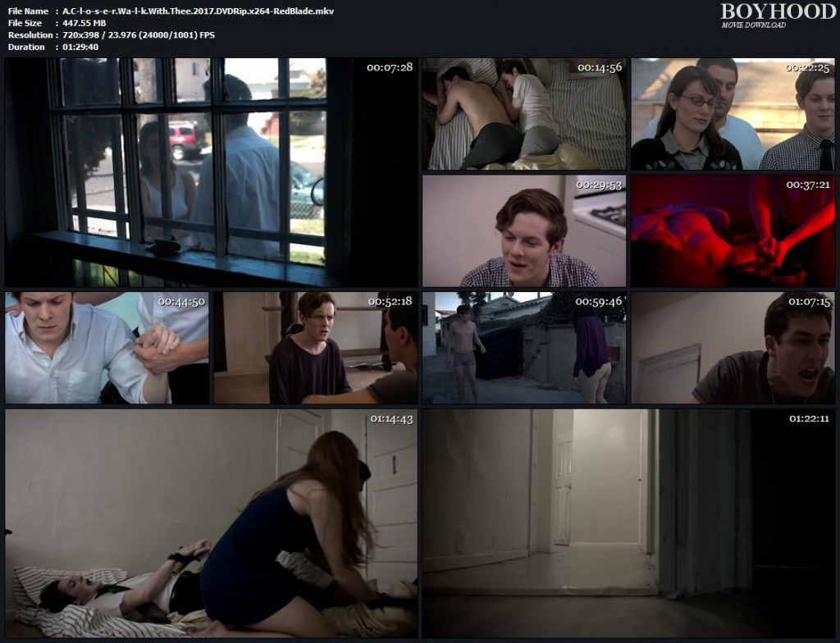The width and height of the screenshot is (840, 643).
Task: Click the .mkv file name text
Action: tap(198, 11)
